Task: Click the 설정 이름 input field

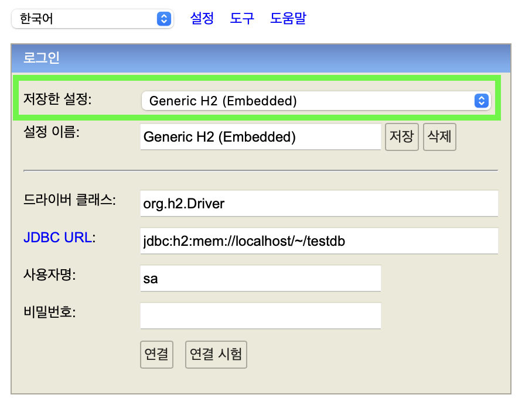Action: tap(261, 137)
